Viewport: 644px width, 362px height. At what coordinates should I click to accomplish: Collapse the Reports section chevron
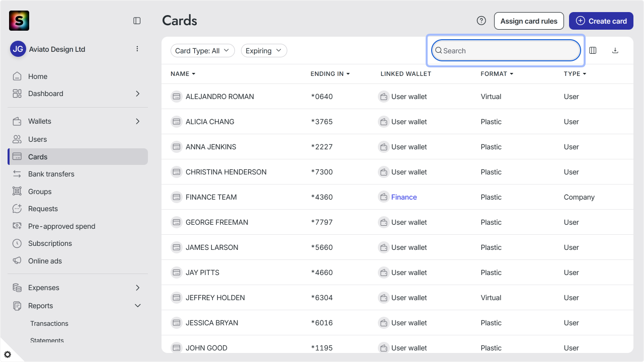138,306
